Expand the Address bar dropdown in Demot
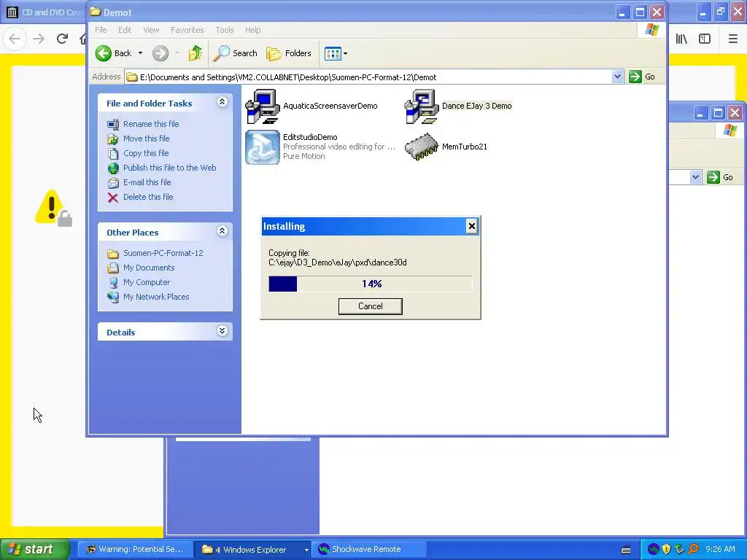747x560 pixels. pos(617,77)
